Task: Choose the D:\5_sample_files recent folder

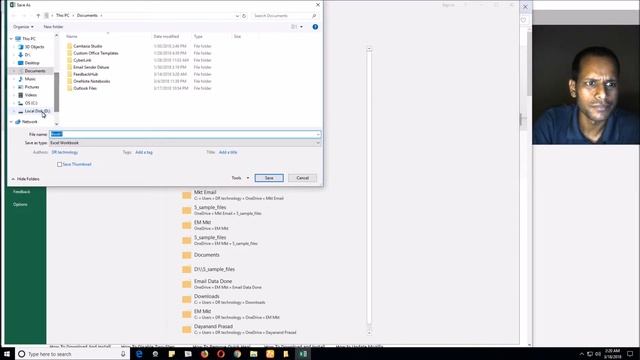Action: pyautogui.click(x=208, y=269)
